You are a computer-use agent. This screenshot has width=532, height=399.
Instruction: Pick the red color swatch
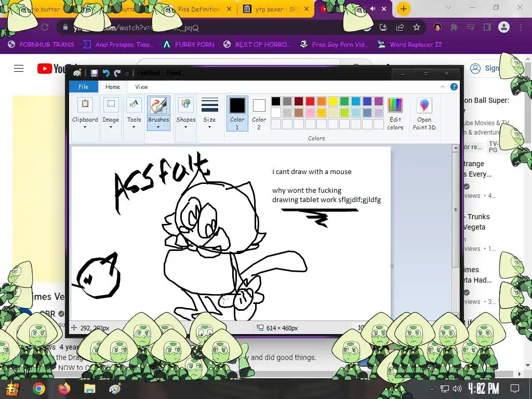tap(310, 101)
